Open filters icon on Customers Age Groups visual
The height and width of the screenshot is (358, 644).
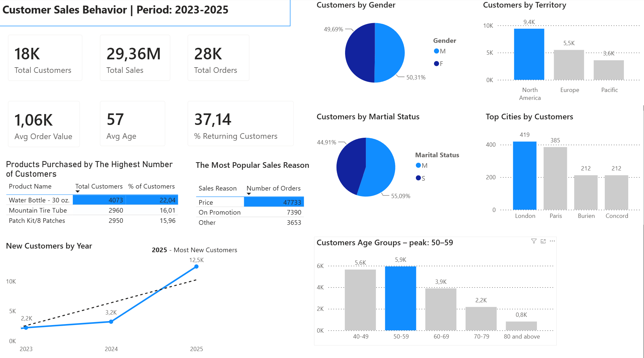(x=534, y=241)
